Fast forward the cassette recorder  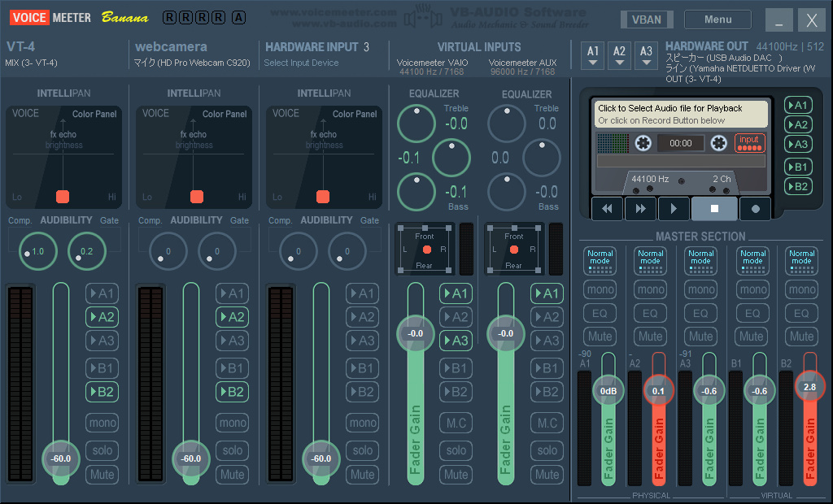[640, 209]
